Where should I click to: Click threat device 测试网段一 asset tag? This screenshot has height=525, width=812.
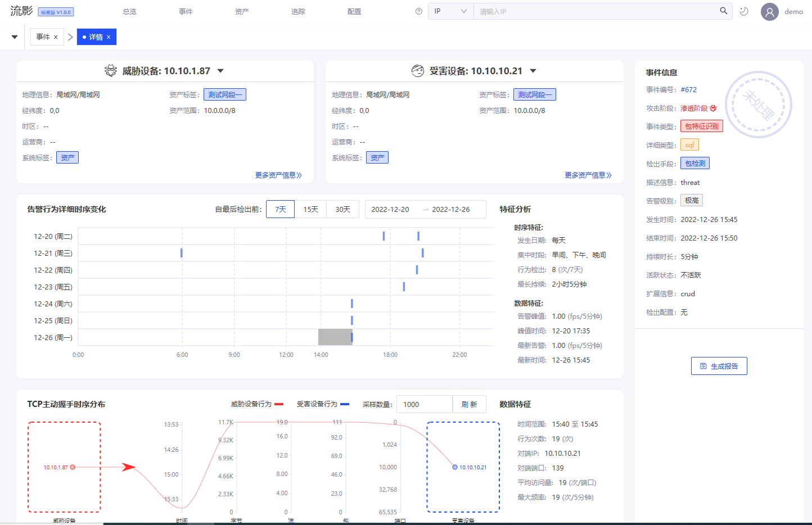click(225, 94)
